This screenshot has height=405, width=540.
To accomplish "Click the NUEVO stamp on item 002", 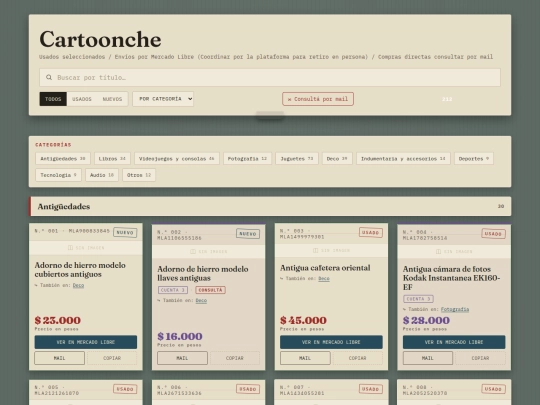I will (x=248, y=234).
